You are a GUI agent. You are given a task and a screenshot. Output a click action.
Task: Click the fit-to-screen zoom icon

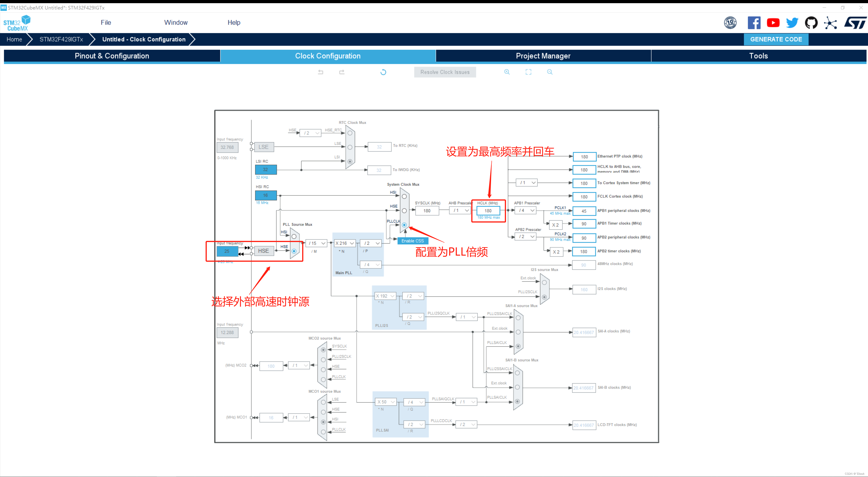(x=528, y=72)
